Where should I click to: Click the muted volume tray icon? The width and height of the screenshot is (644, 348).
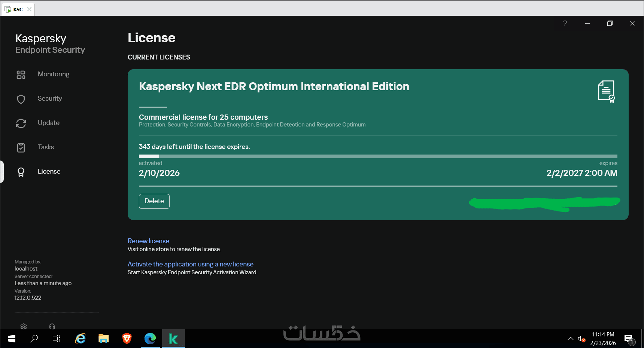coord(581,339)
